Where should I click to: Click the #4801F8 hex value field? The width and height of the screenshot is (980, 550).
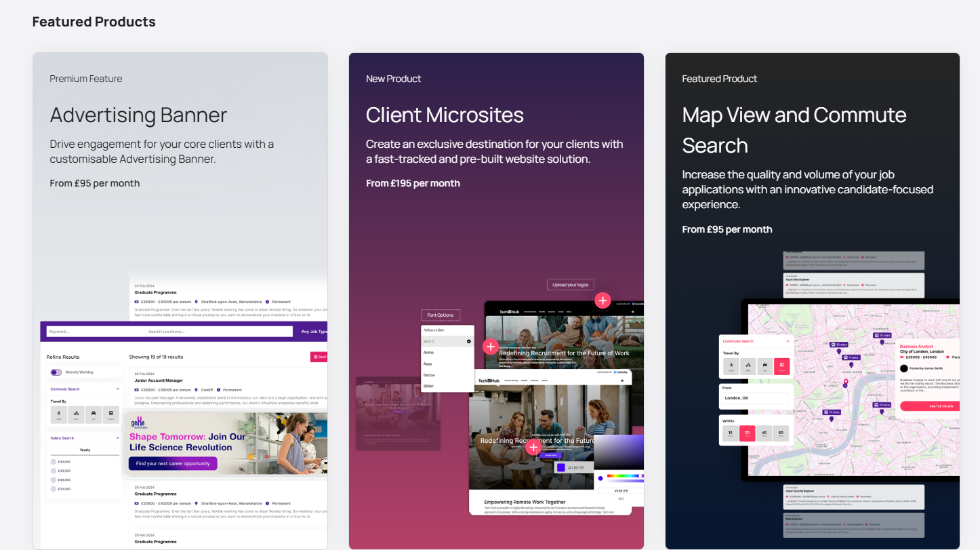[x=621, y=490]
